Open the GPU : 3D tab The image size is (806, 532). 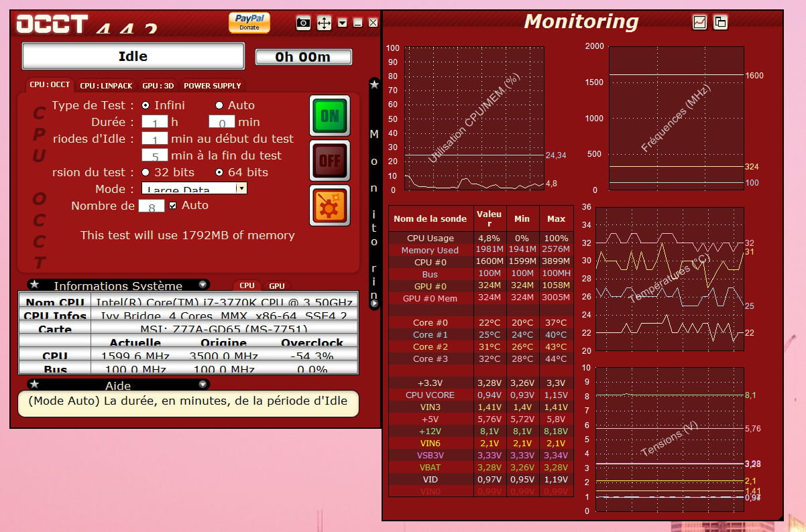[x=158, y=86]
